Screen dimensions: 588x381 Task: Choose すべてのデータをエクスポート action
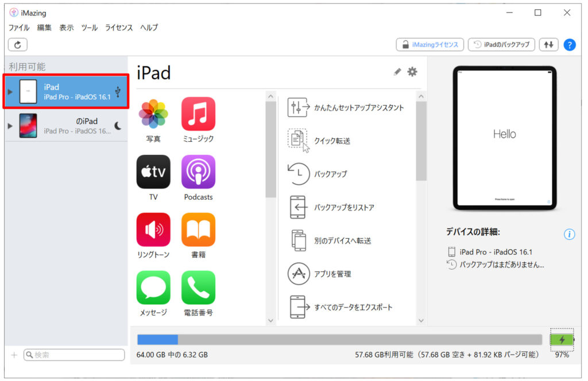340,307
